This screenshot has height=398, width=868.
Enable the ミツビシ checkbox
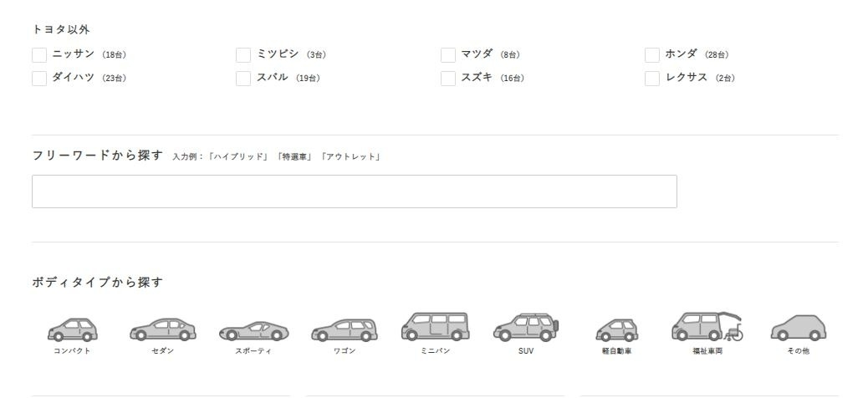(243, 55)
